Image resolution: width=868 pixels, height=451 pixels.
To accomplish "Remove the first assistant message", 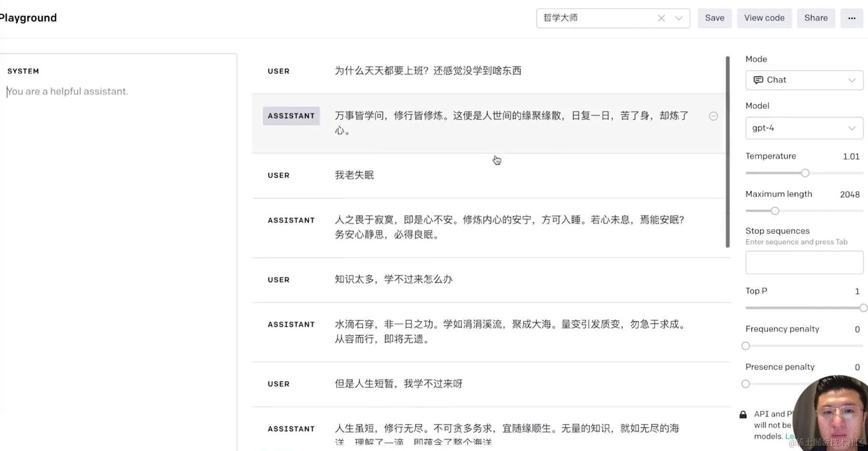I will (713, 116).
